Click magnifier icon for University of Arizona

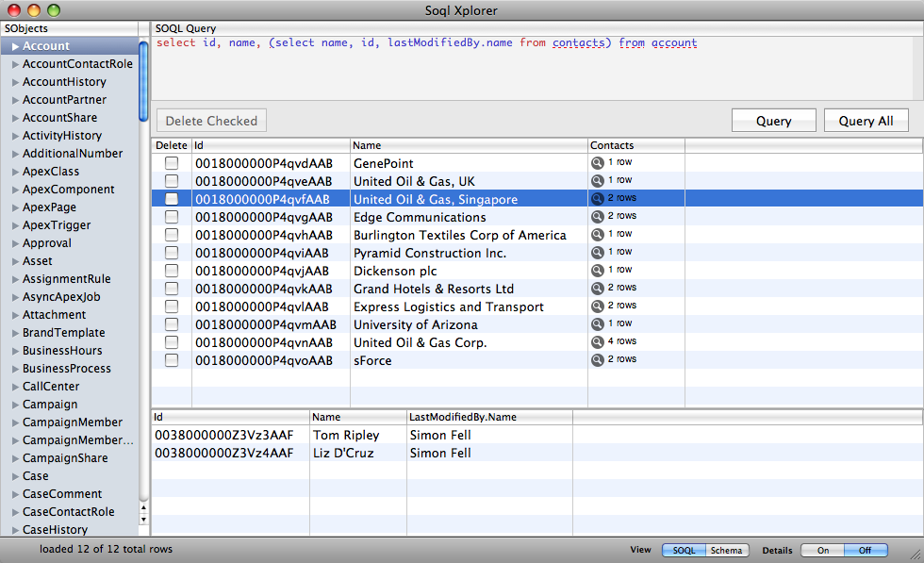click(598, 324)
